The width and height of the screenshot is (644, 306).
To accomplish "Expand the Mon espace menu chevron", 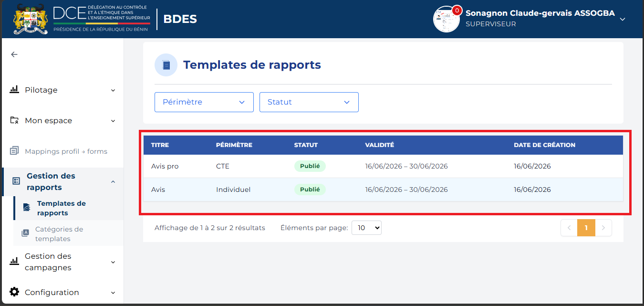I will (113, 121).
